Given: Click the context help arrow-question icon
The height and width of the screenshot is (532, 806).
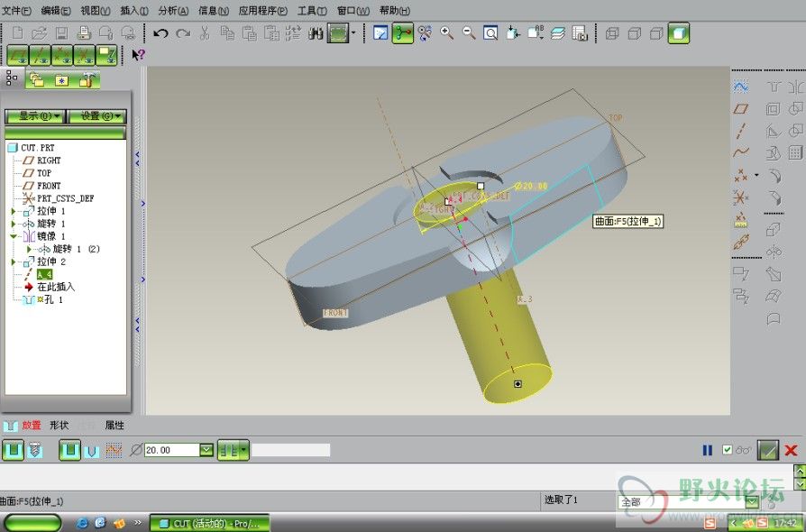Looking at the screenshot, I should point(138,54).
